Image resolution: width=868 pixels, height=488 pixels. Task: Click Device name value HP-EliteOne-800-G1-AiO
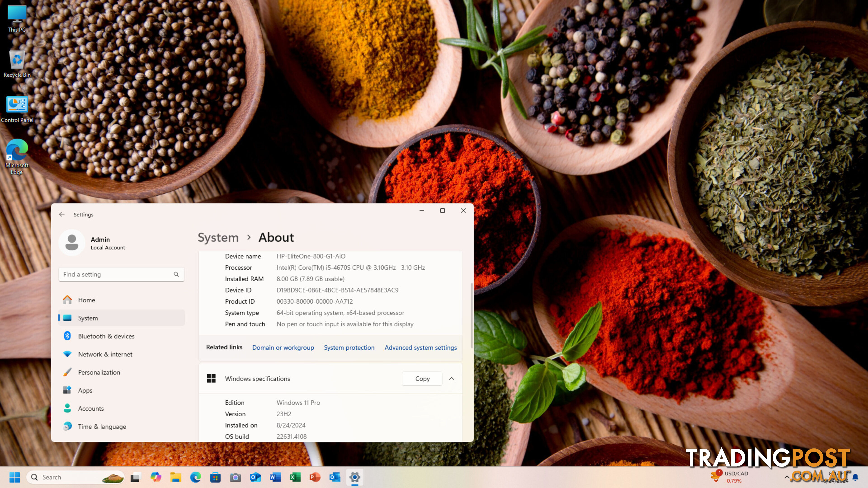pos(311,256)
